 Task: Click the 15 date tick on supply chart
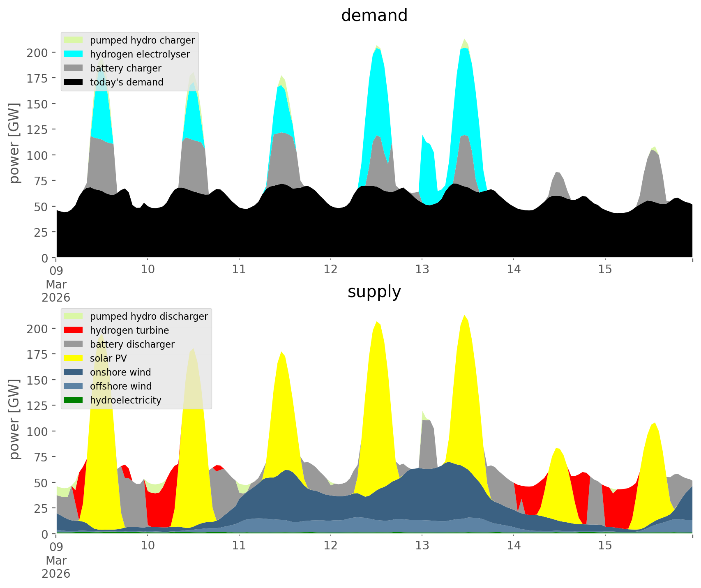605,546
